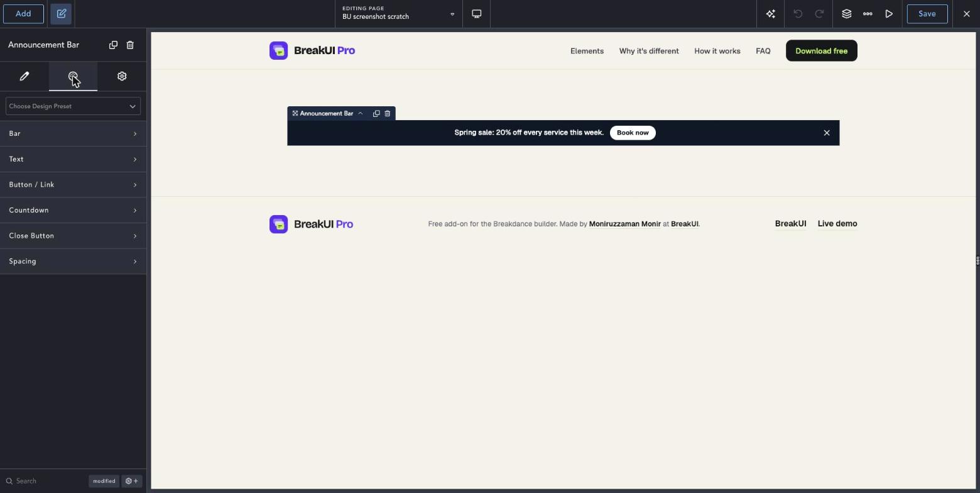Viewport: 980px width, 493px height.
Task: Open the Choose Design Preset dropdown
Action: [73, 106]
